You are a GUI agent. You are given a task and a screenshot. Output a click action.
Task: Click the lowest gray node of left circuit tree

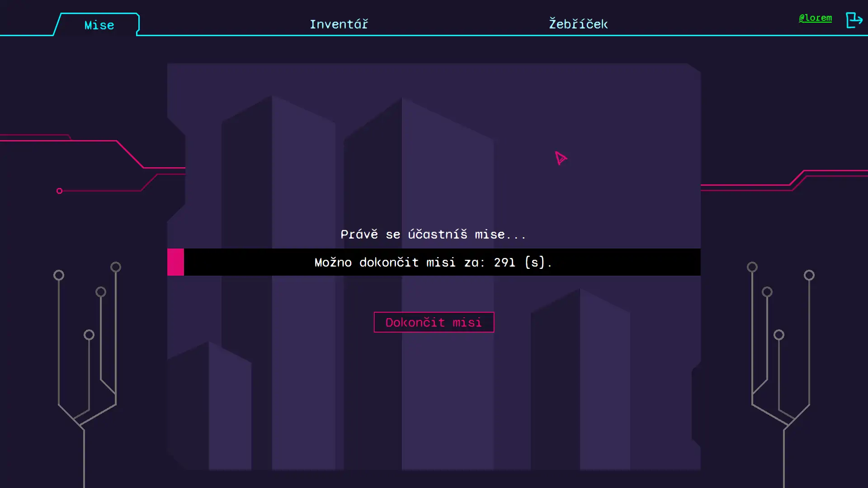pos(89,335)
